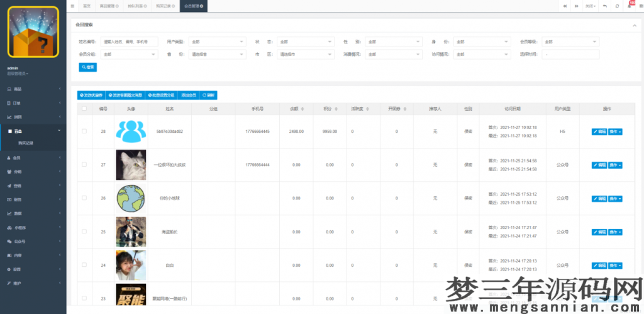The width and height of the screenshot is (644, 314).
Task: Sort the table by 余额 column arrows
Action: [304, 109]
